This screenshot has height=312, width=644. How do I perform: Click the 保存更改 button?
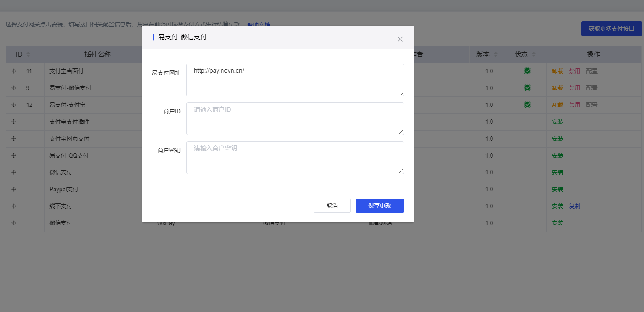coord(379,206)
